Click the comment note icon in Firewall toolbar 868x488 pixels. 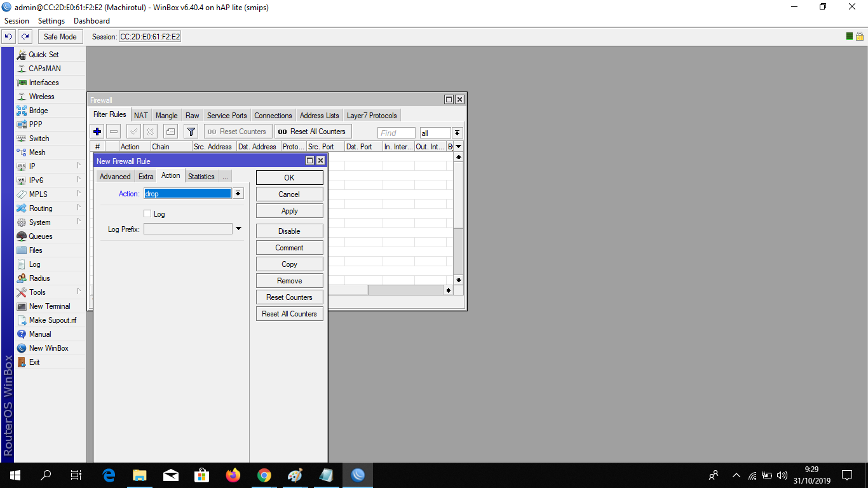tap(170, 132)
